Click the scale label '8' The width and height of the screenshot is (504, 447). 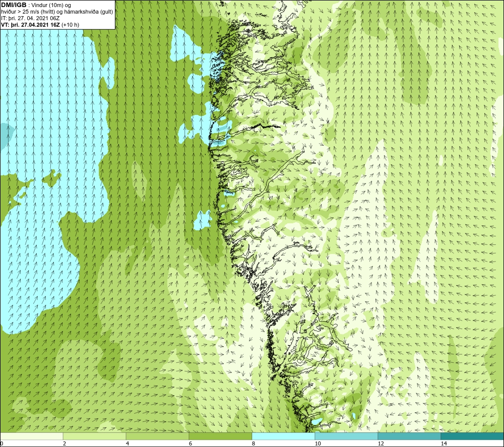(254, 444)
